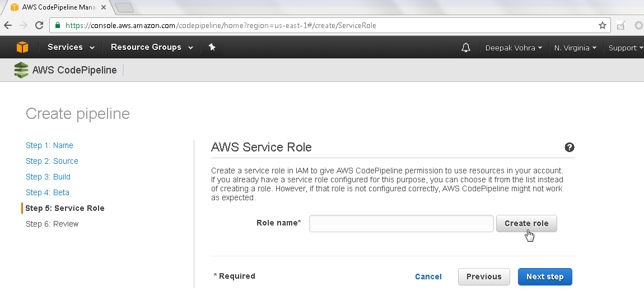
Task: Open the N. Virginia region selector
Action: [x=575, y=48]
